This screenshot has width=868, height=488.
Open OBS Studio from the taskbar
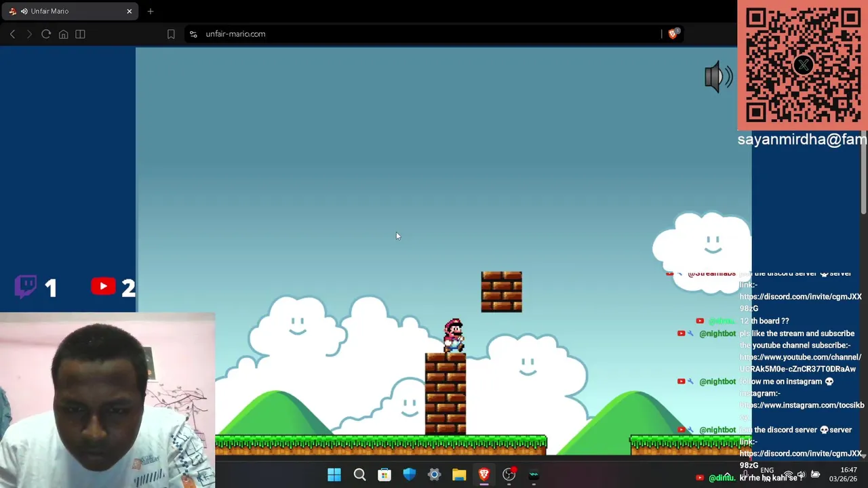(509, 475)
